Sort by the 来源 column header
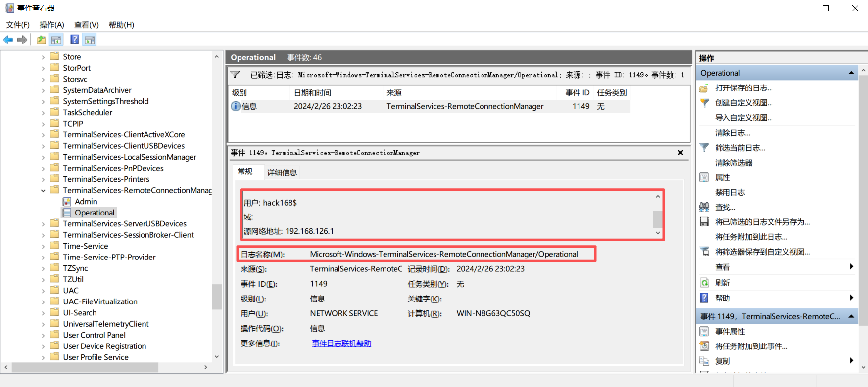This screenshot has width=868, height=387. 470,93
